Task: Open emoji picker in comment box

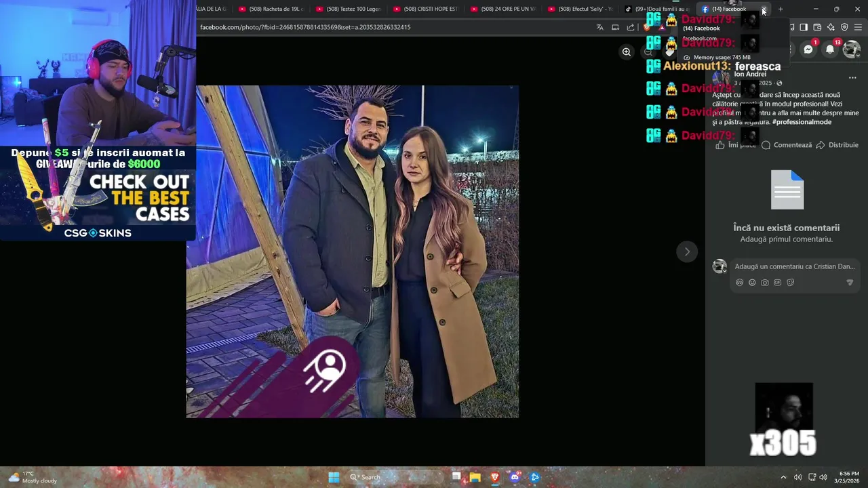Action: point(752,283)
